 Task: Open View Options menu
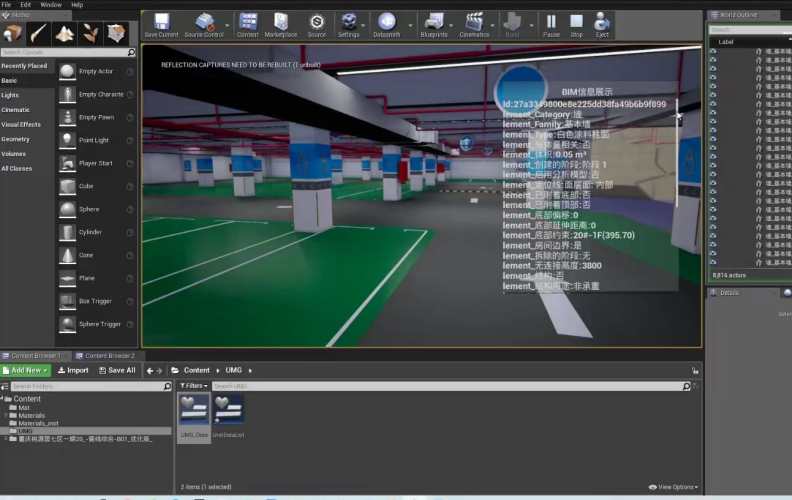(673, 487)
